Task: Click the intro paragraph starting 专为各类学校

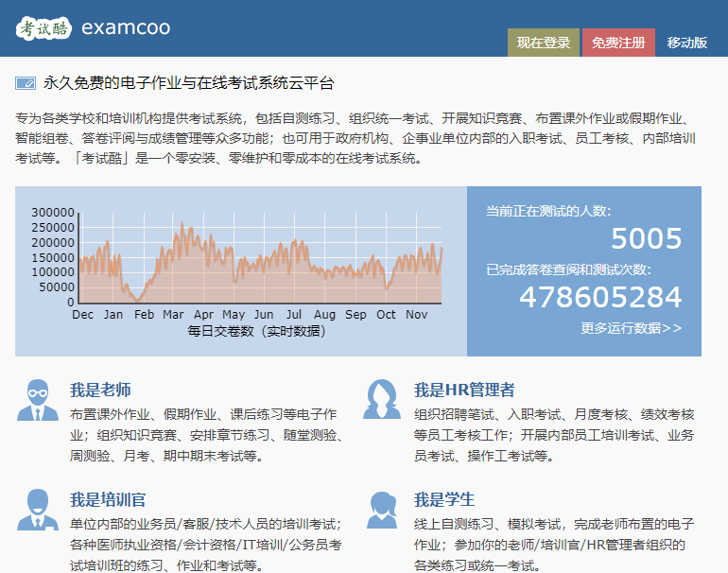Action: 355,138
